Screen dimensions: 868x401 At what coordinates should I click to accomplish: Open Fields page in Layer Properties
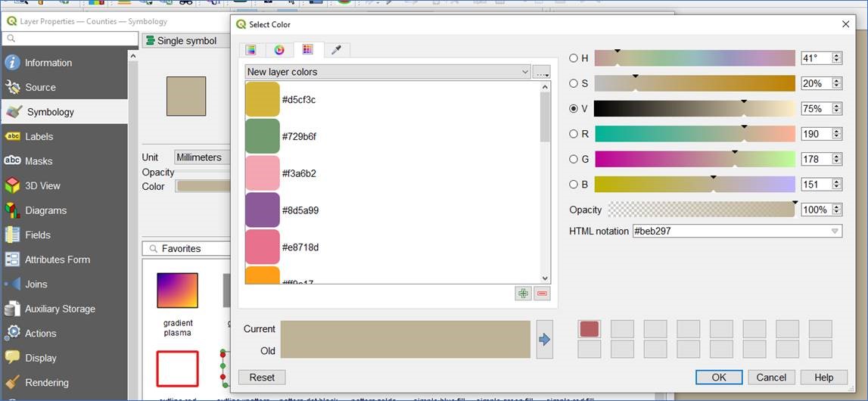64,235
